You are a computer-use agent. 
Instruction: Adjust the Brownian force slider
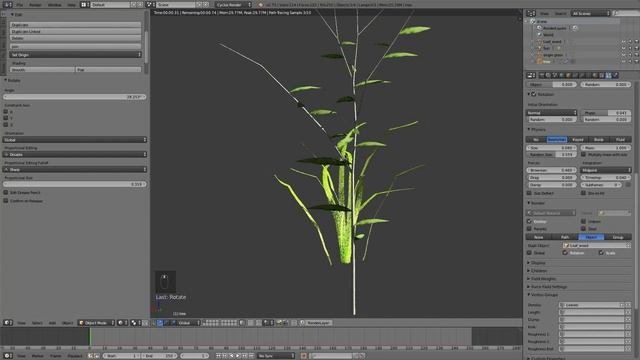(x=552, y=170)
